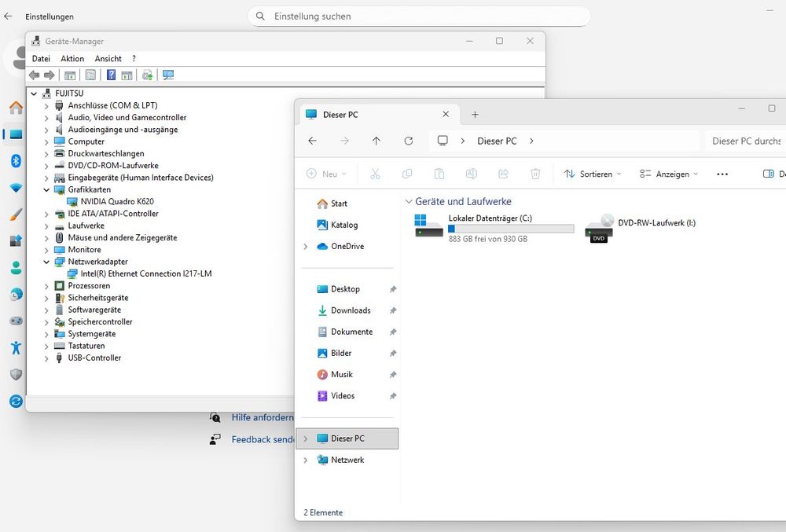
Task: Open the Aktion menu
Action: pos(72,59)
